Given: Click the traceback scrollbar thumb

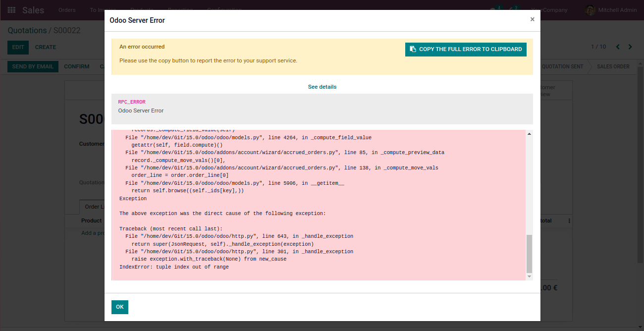Looking at the screenshot, I should (x=529, y=254).
